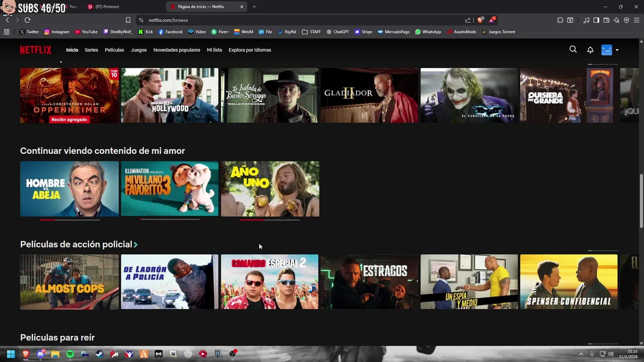Screen dimensions: 644x362
Task: Go to the Inicio tab
Action: coord(72,50)
